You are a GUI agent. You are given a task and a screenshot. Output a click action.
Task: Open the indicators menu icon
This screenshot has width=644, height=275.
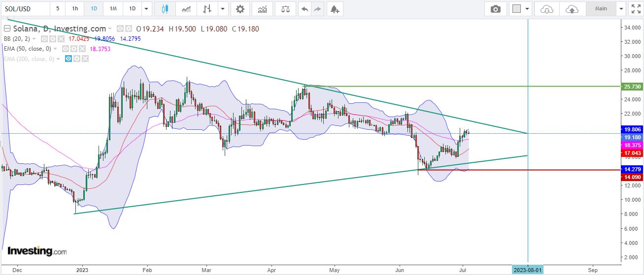tap(263, 9)
